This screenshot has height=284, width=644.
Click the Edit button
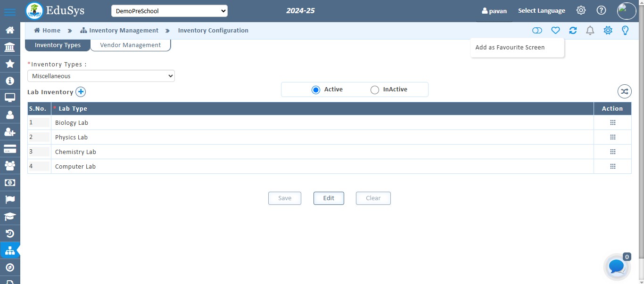point(329,198)
